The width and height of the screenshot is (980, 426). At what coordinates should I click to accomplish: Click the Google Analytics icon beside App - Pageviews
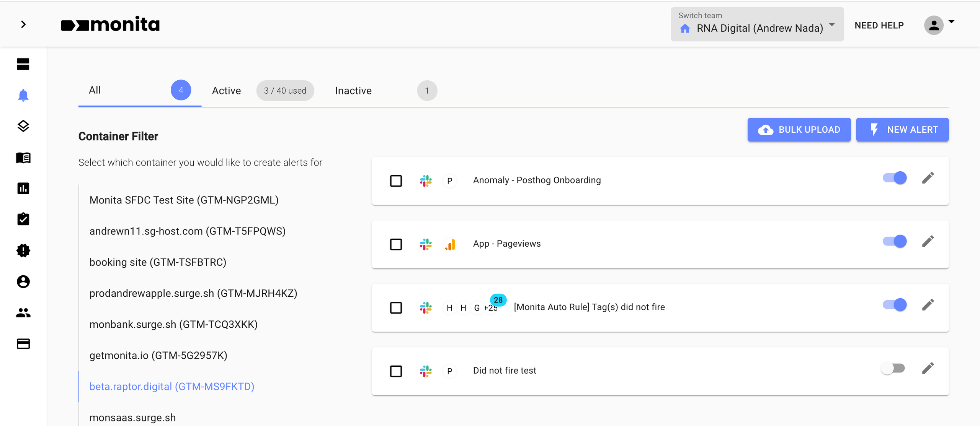pyautogui.click(x=450, y=244)
